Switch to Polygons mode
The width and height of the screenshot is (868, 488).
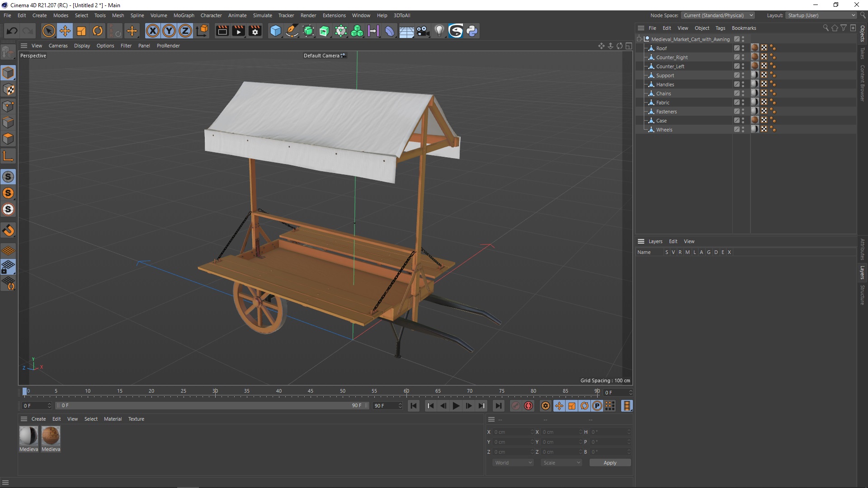(8, 139)
